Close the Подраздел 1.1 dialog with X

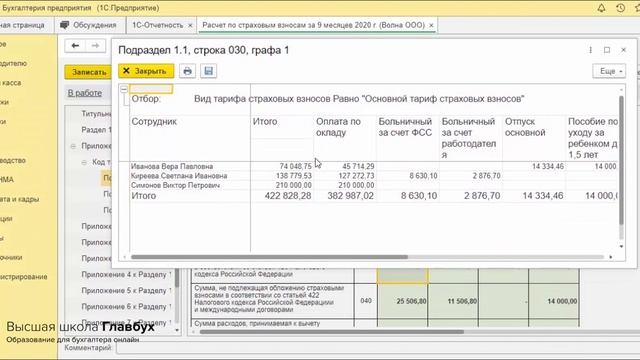[624, 50]
